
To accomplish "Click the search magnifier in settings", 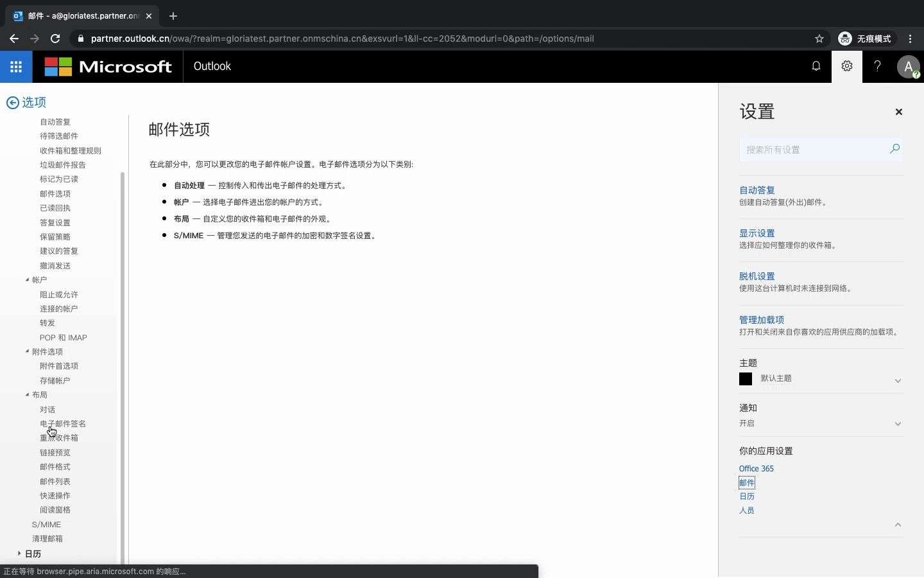I will tap(894, 149).
